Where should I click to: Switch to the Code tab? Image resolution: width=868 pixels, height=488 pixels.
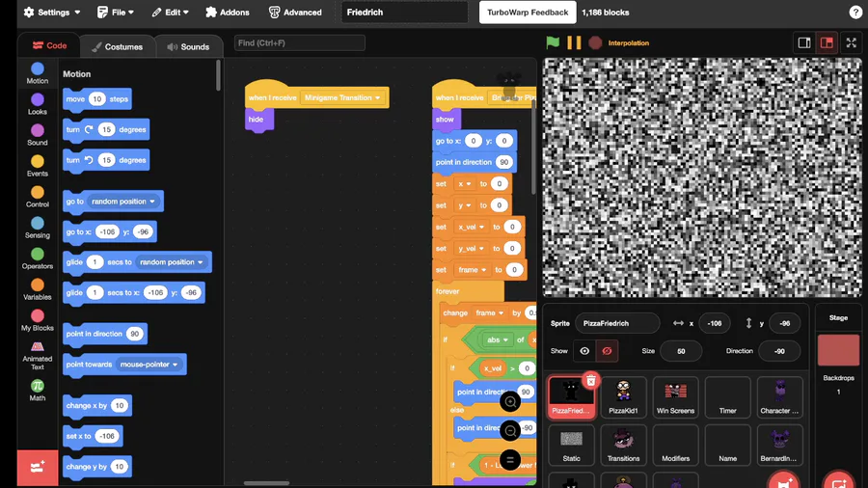click(x=49, y=46)
